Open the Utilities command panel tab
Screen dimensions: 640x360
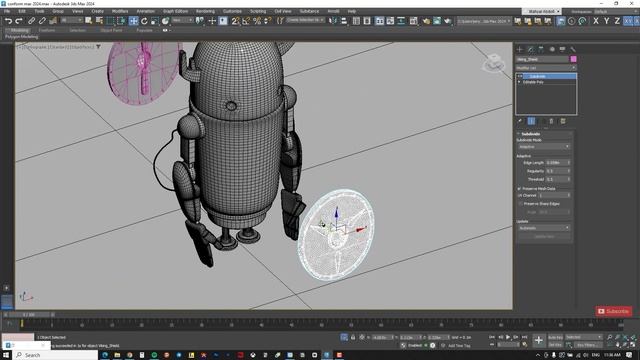pyautogui.click(x=573, y=49)
